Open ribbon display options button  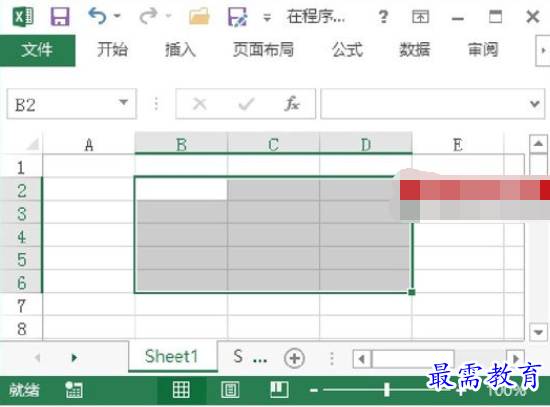click(420, 16)
